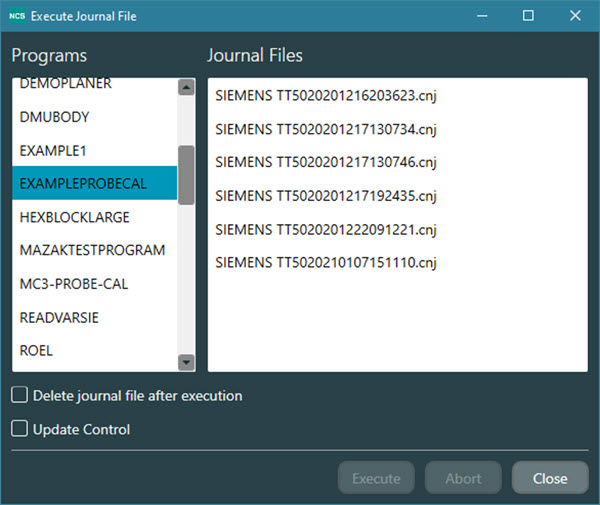Screen dimensions: 600x505
Task: Select READVARSIE in the list
Action: [x=59, y=317]
